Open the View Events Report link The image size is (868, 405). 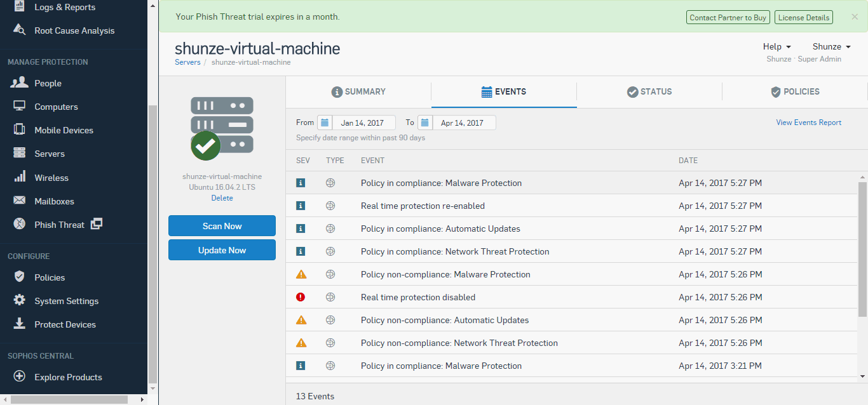tap(808, 123)
